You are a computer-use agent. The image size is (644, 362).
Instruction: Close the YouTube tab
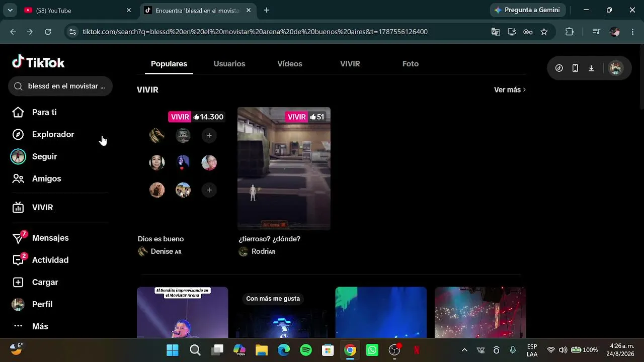128,10
